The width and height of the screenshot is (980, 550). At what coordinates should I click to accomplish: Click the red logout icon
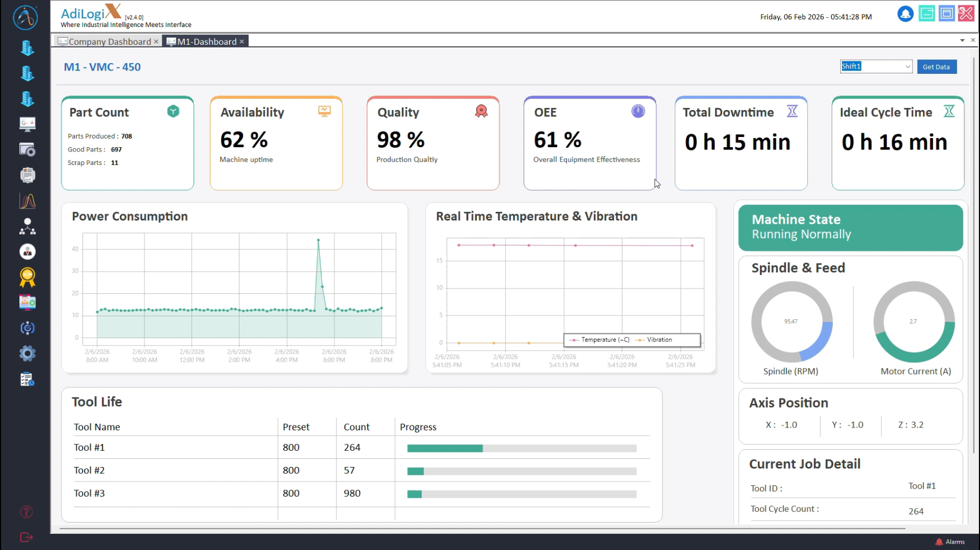(x=26, y=537)
